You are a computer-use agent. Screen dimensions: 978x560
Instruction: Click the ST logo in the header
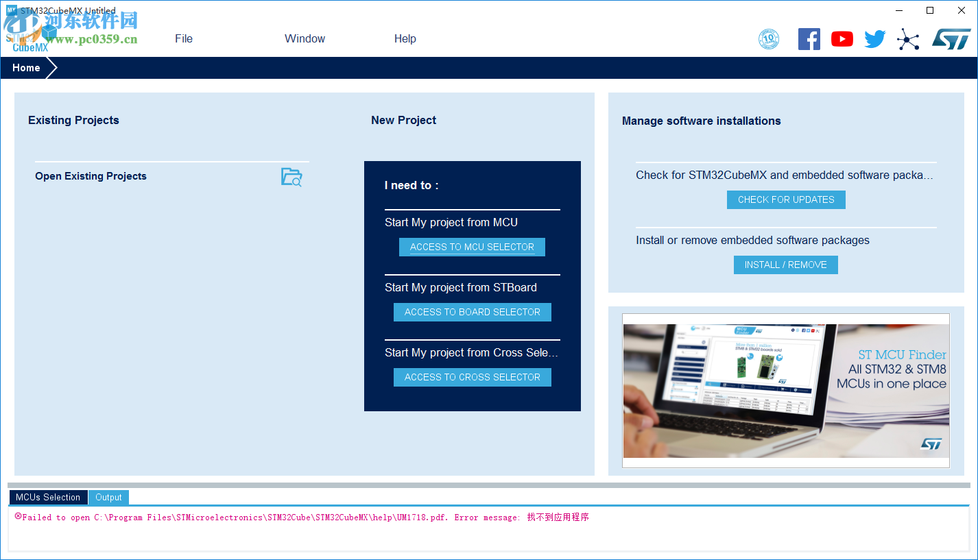point(951,39)
